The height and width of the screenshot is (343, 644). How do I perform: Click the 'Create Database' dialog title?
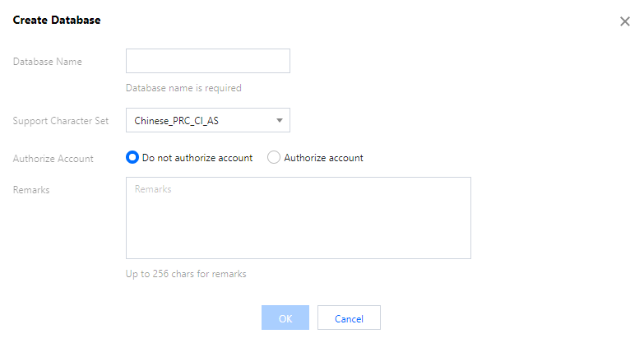point(57,20)
